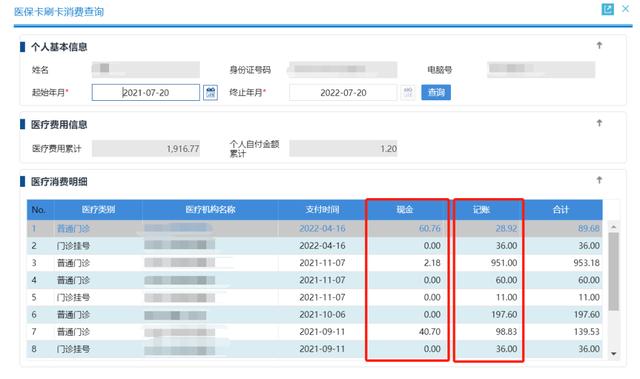Click payment date 2021-10-06 in row 6

pyautogui.click(x=322, y=315)
